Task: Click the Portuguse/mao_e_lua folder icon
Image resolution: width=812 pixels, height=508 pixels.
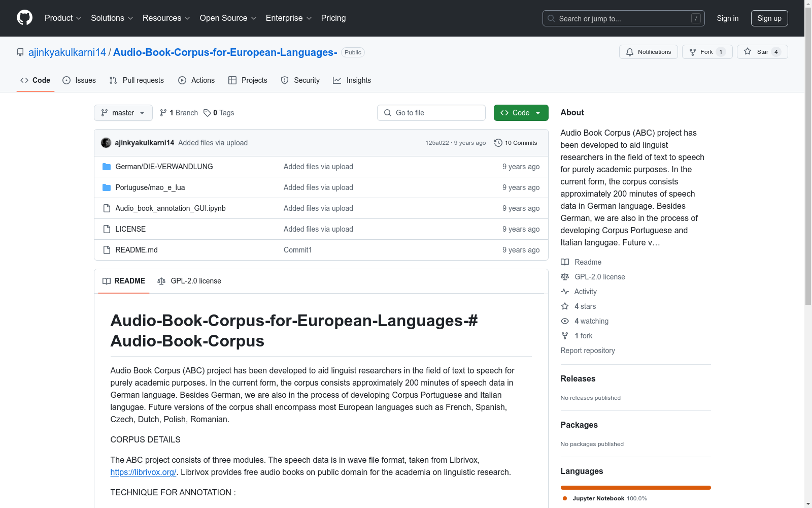Action: point(107,187)
